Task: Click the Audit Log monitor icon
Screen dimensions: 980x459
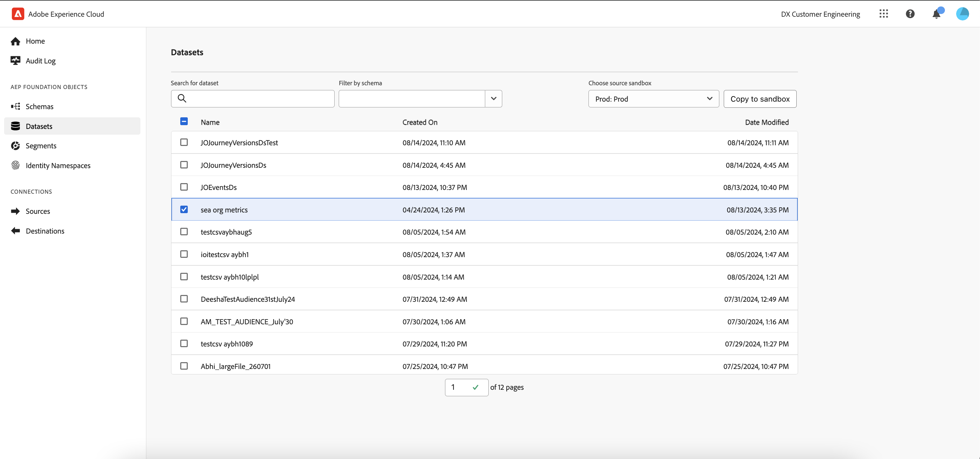Action: [16, 60]
